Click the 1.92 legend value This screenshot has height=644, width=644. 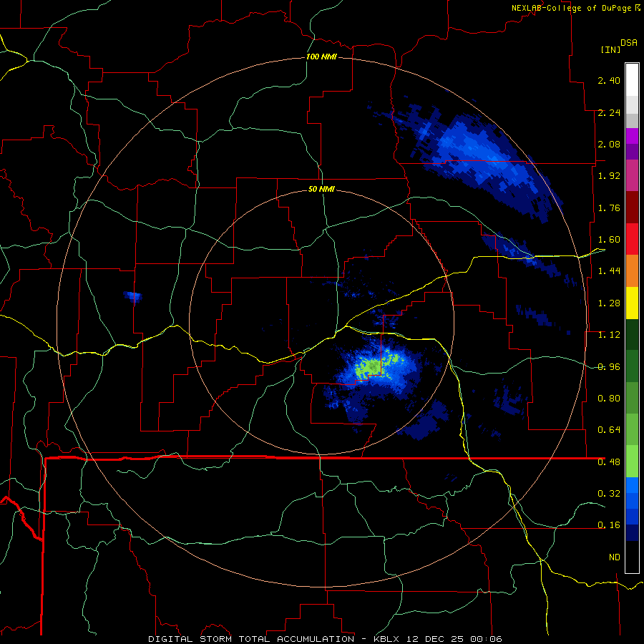point(609,176)
